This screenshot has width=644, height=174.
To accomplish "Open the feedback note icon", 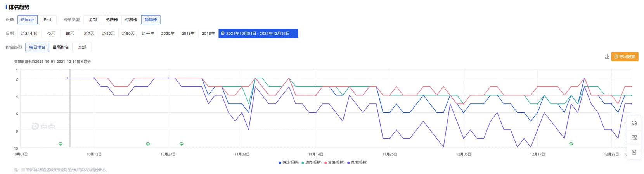I will (634, 152).
